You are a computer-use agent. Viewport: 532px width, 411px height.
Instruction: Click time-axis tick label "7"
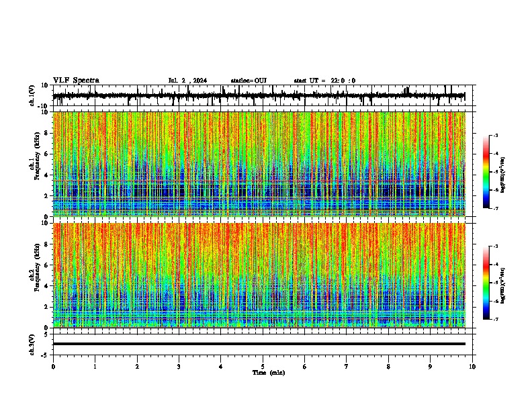point(347,367)
